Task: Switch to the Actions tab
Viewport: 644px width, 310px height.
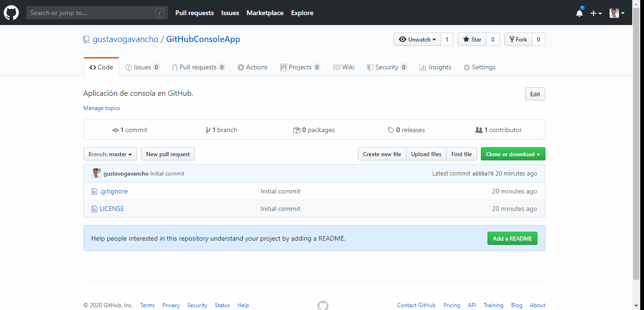Action: (x=253, y=67)
